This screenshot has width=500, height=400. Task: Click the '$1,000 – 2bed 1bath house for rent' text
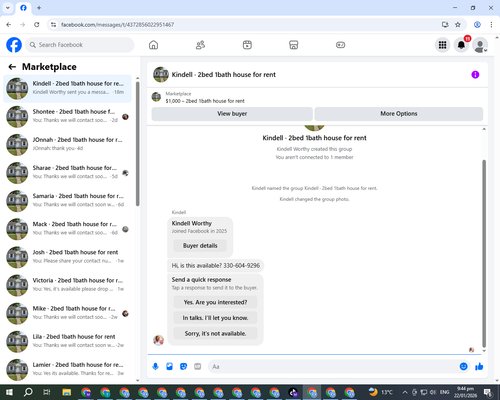[x=205, y=101]
